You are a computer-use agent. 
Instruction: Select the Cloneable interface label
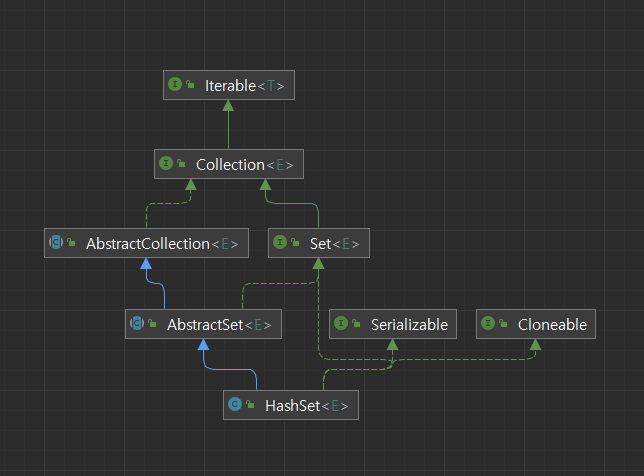(x=552, y=324)
